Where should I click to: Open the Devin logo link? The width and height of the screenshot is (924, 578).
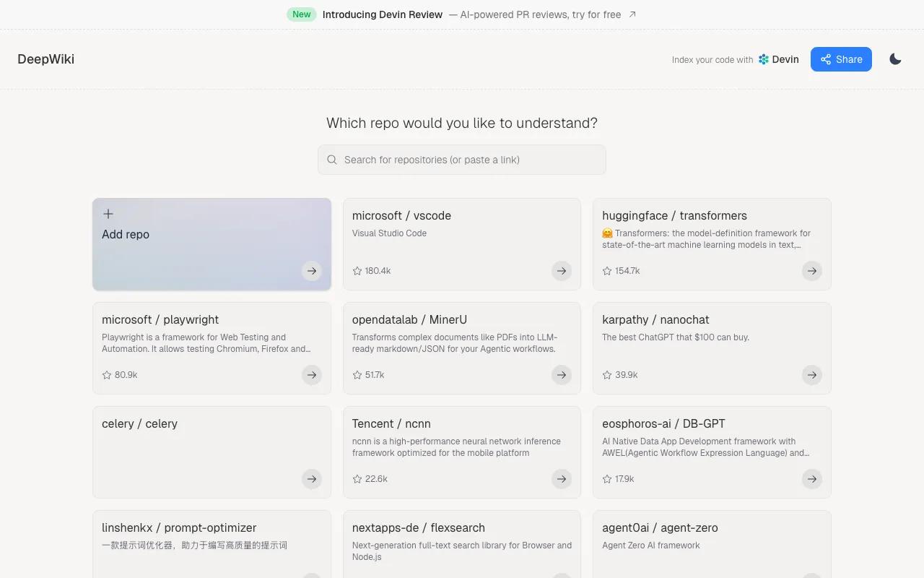point(778,59)
